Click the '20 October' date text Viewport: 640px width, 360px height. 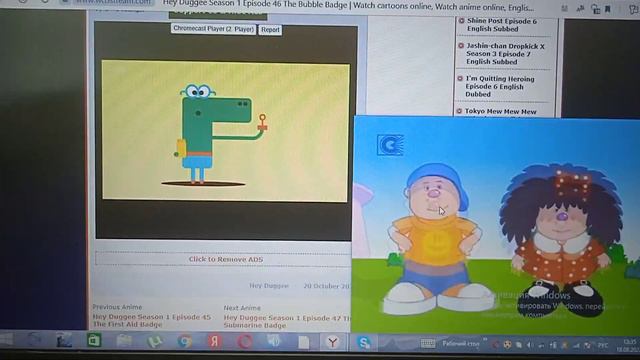click(x=326, y=286)
